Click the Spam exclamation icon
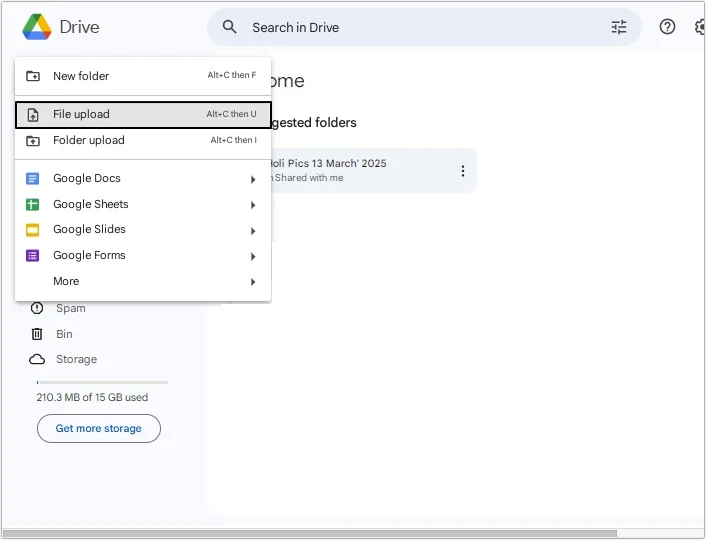707x541 pixels. click(37, 308)
